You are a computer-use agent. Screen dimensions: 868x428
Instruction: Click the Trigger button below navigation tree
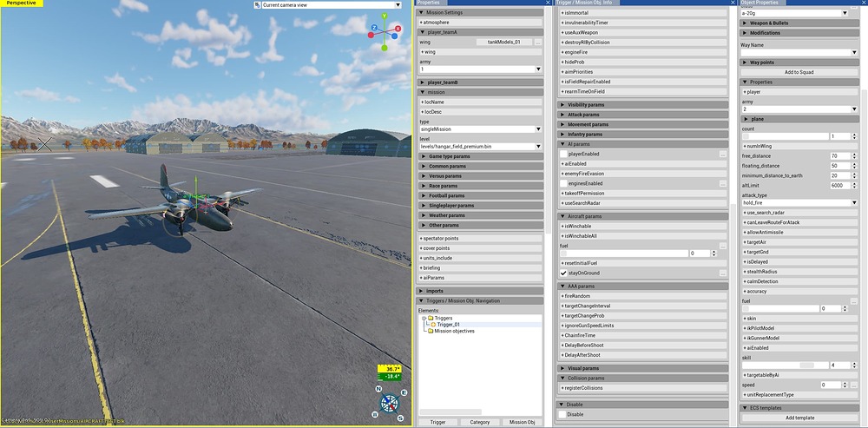point(437,422)
